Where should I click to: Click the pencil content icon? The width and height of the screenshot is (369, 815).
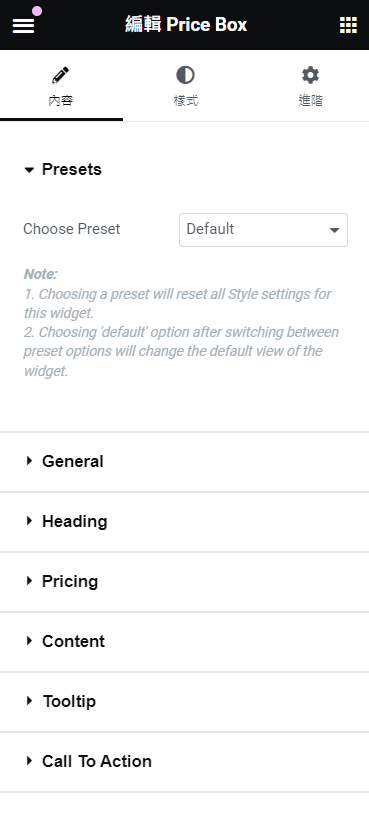[x=61, y=75]
